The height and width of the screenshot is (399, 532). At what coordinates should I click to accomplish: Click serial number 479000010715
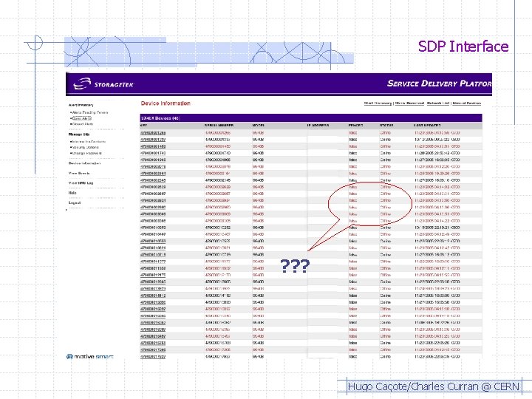(218, 255)
